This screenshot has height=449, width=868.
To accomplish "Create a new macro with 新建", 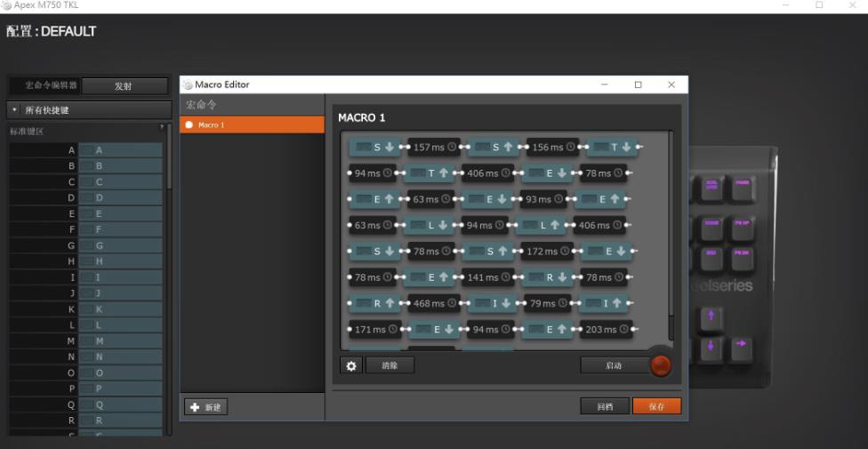I will 206,407.
